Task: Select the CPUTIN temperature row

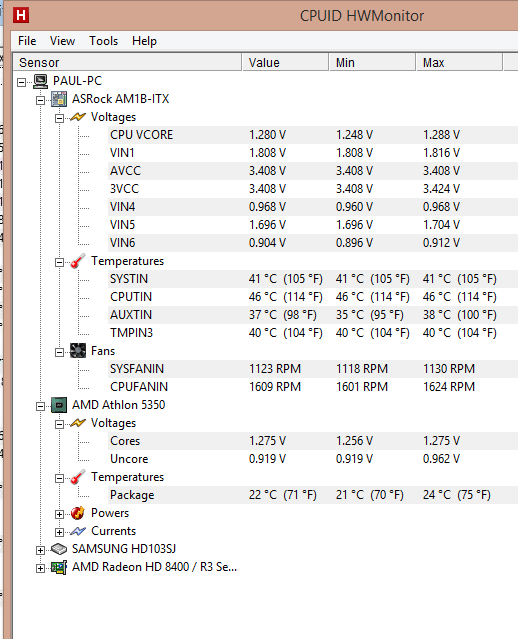Action: coord(313,297)
